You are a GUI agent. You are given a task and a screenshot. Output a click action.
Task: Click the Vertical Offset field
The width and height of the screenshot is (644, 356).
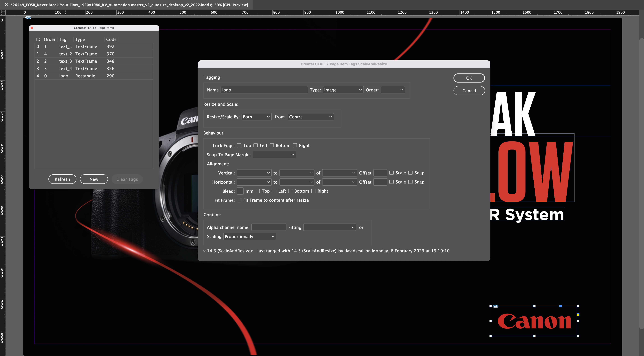tap(380, 173)
